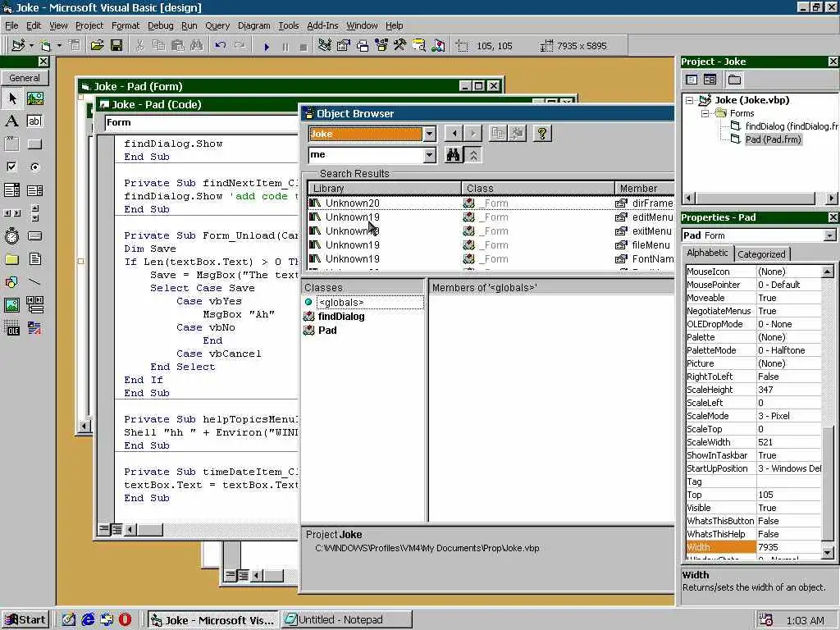The width and height of the screenshot is (840, 630).
Task: Switch the Pad code window to Full Module View
Action: point(116,529)
